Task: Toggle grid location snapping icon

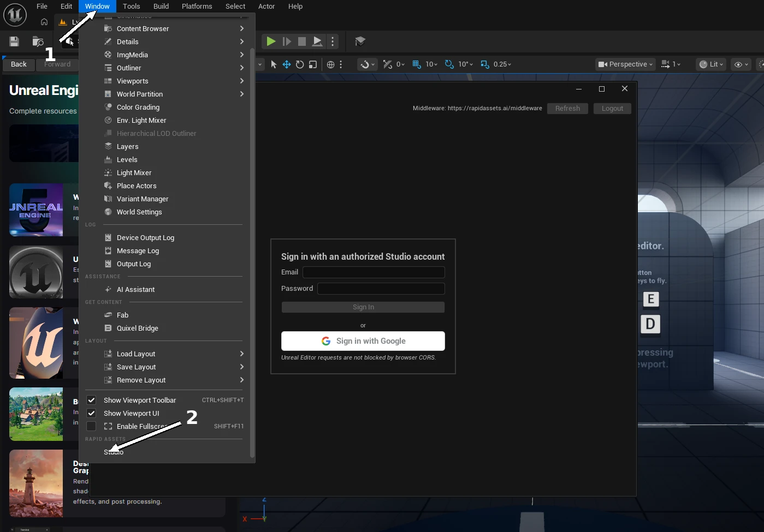Action: click(x=417, y=64)
